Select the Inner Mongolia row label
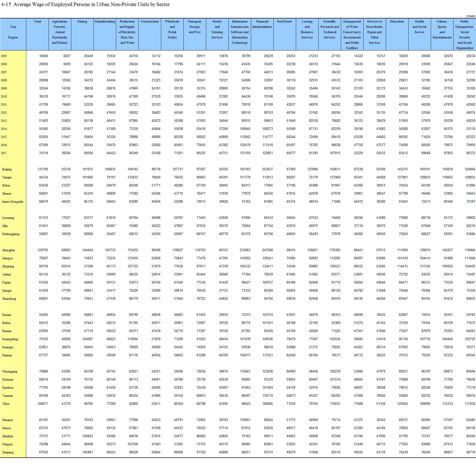This screenshot has height=466, width=476. click(13, 202)
